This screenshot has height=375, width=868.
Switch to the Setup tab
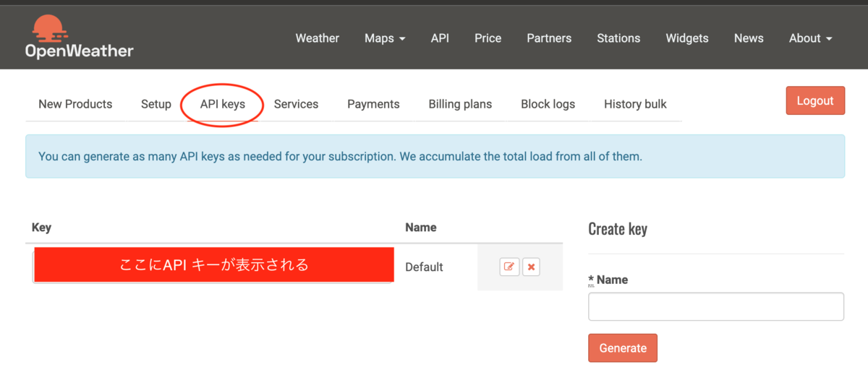coord(156,104)
